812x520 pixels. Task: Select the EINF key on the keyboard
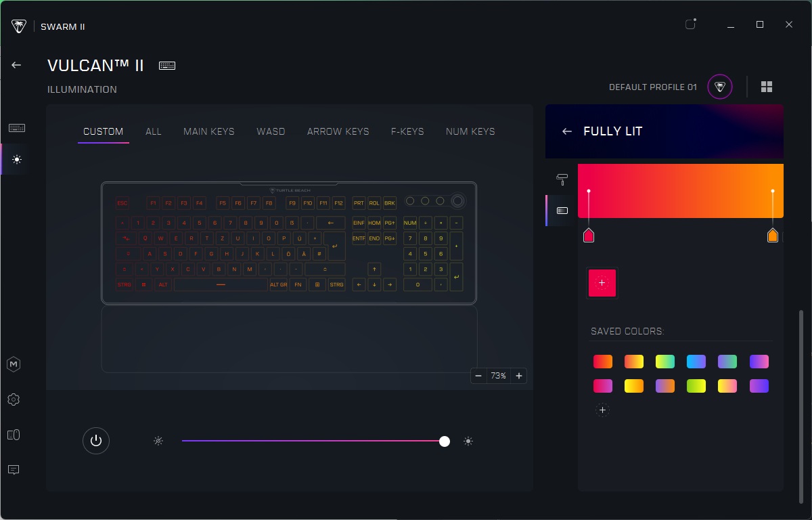tap(359, 222)
